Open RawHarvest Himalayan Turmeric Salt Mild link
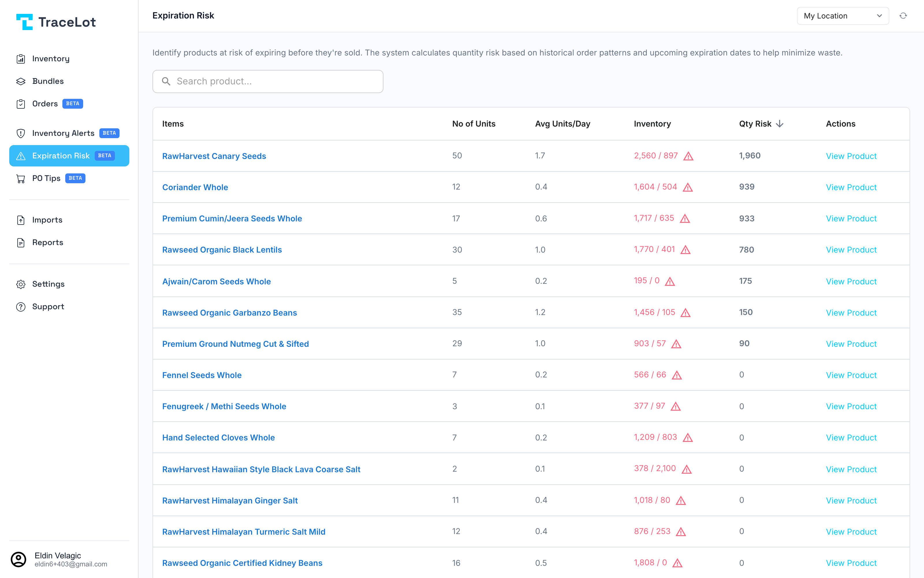The width and height of the screenshot is (924, 578). tap(244, 532)
